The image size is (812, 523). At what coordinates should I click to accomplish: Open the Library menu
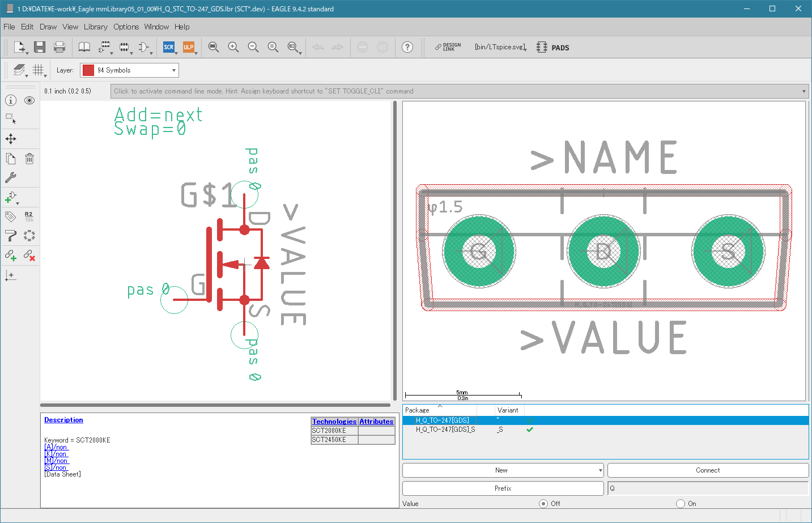pos(95,27)
